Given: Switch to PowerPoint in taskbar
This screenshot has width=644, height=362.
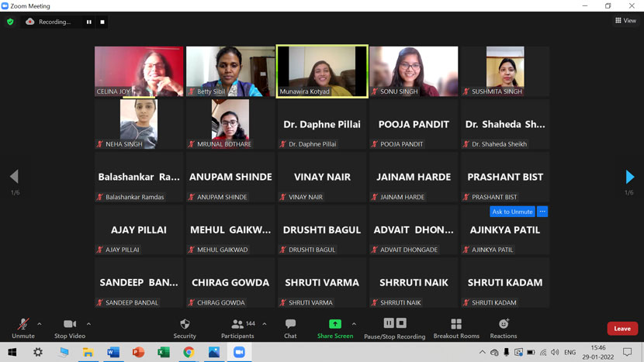Looking at the screenshot, I should tap(138, 352).
